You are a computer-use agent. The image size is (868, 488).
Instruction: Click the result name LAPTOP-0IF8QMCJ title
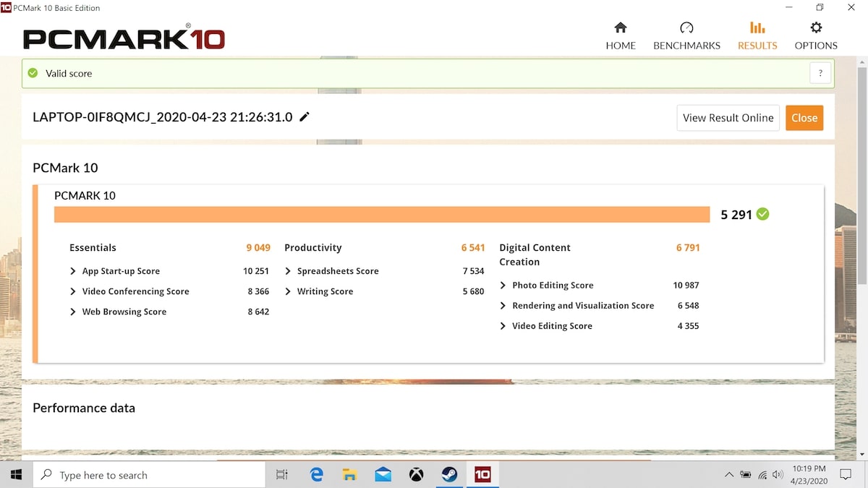click(x=163, y=117)
